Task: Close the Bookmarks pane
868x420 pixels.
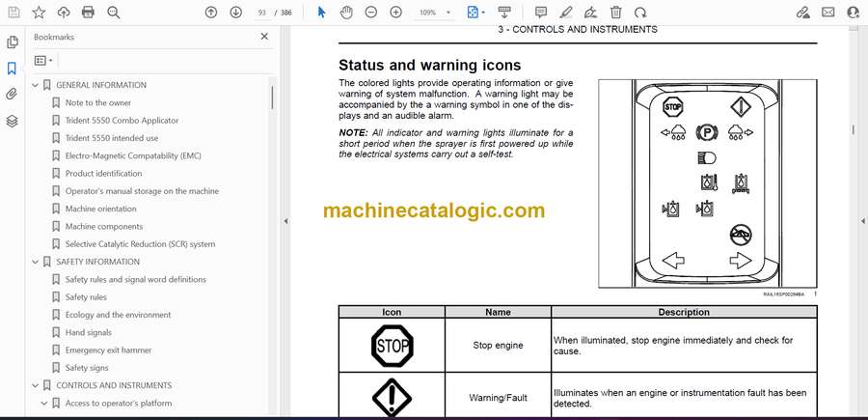Action: click(264, 37)
